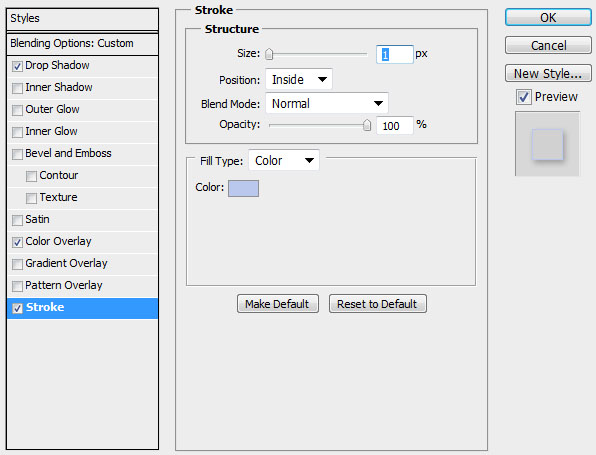Open the Inner Glow settings row
Image resolution: width=596 pixels, height=455 pixels.
click(x=82, y=132)
